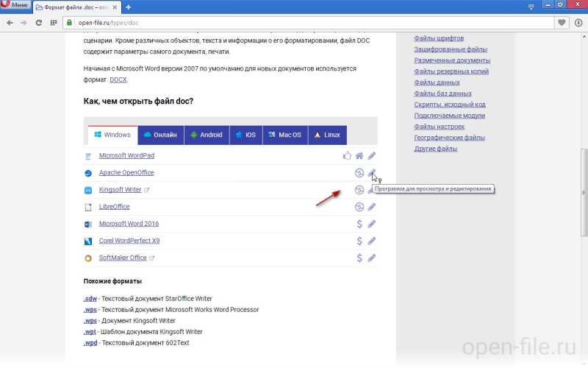
Task: Select the Windows platform tab
Action: [x=113, y=135]
